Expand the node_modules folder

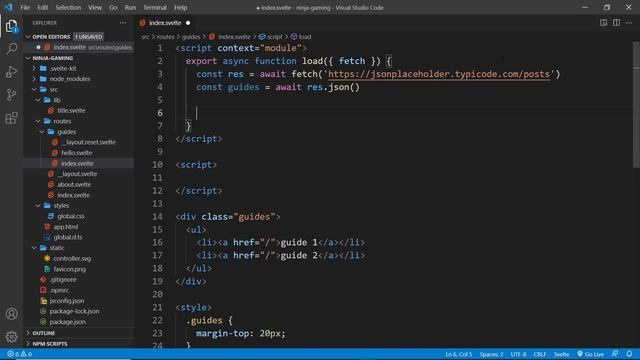[70, 79]
